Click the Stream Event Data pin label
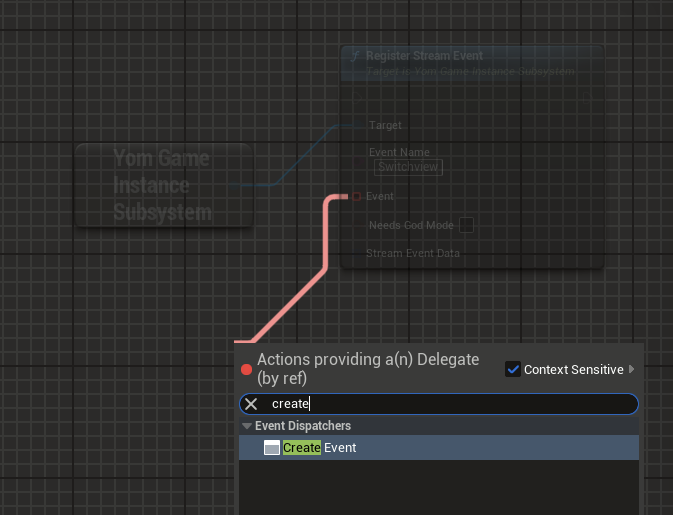 412,253
